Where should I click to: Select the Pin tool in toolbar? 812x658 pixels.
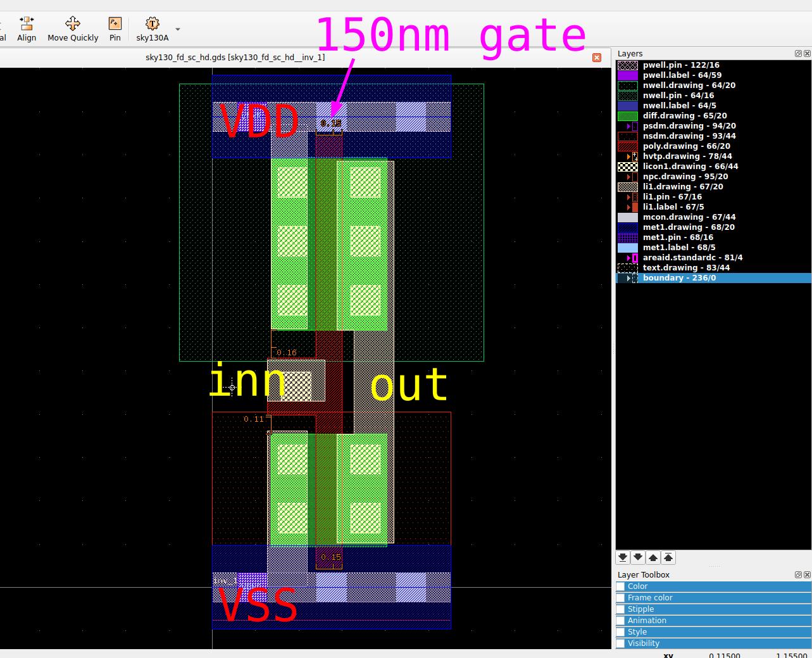tap(115, 29)
